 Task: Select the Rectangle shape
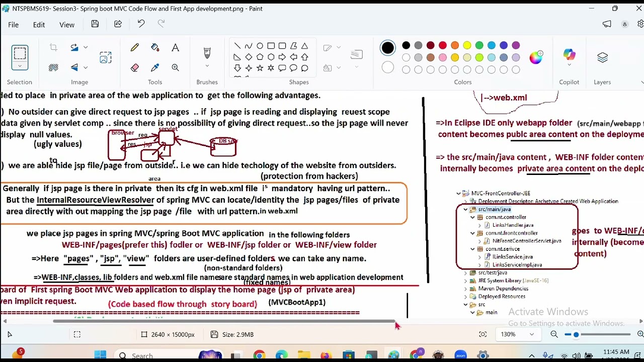click(x=271, y=46)
